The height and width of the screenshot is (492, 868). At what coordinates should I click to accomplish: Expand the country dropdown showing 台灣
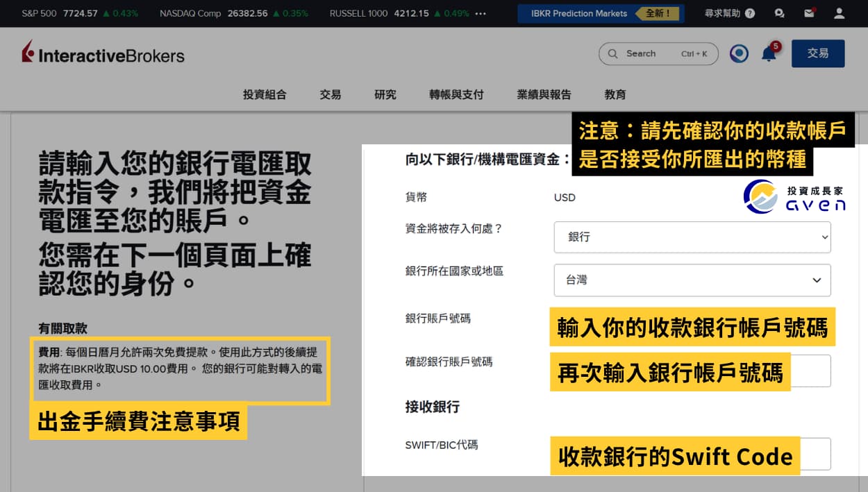coord(692,280)
